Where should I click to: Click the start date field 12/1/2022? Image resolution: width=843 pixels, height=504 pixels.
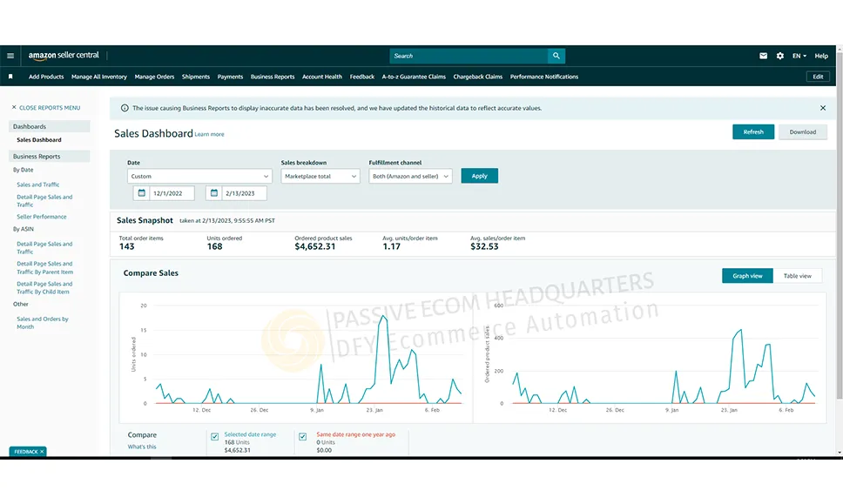coord(172,193)
